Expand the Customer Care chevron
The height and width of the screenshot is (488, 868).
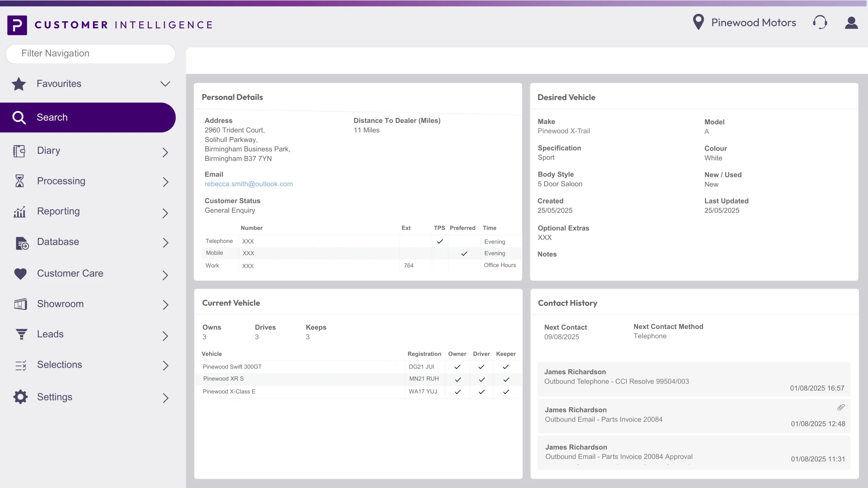[x=165, y=275]
